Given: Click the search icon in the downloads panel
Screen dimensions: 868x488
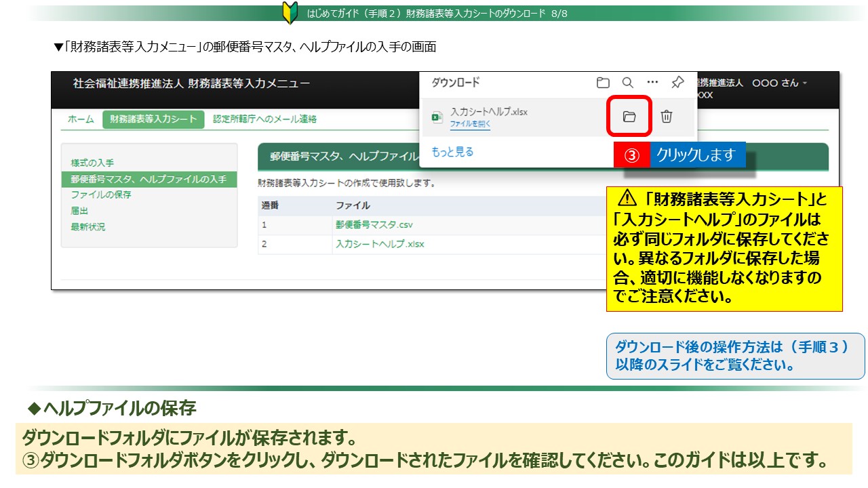Looking at the screenshot, I should click(628, 83).
